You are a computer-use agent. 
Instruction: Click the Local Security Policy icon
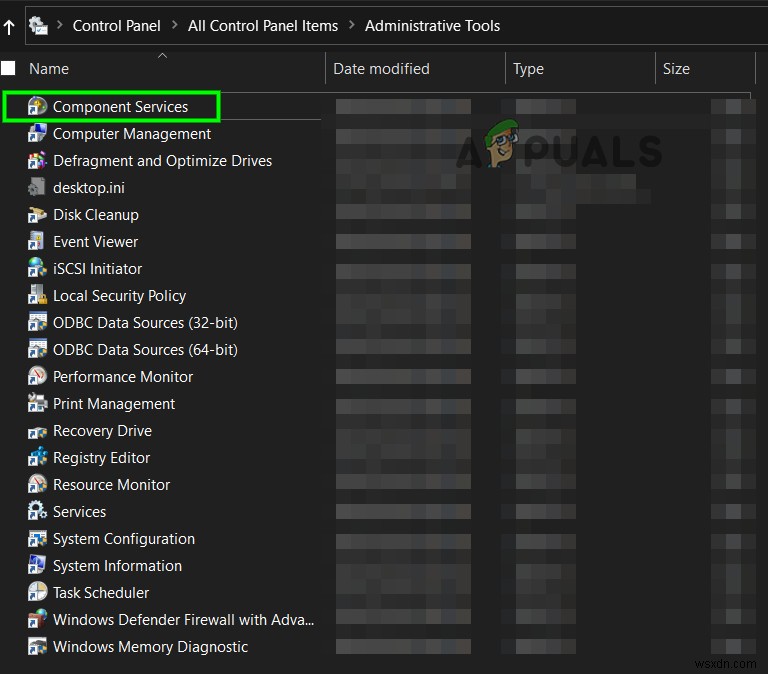click(x=37, y=295)
